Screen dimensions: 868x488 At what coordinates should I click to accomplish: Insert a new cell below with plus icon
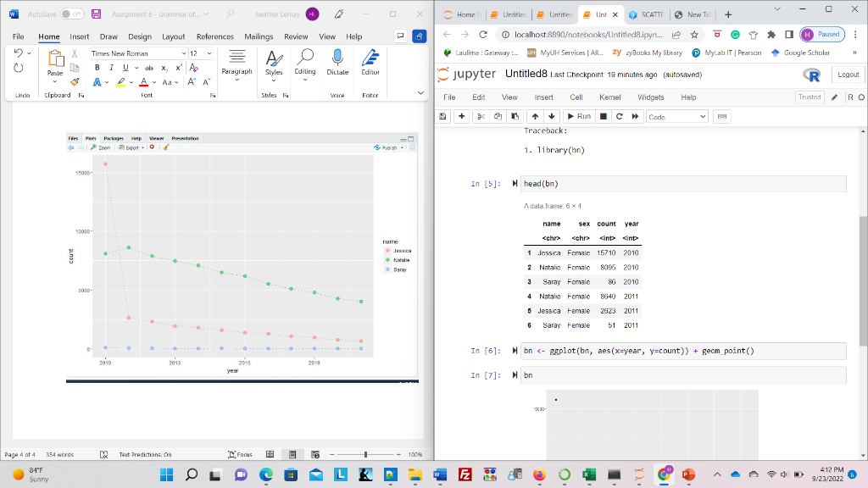[460, 116]
